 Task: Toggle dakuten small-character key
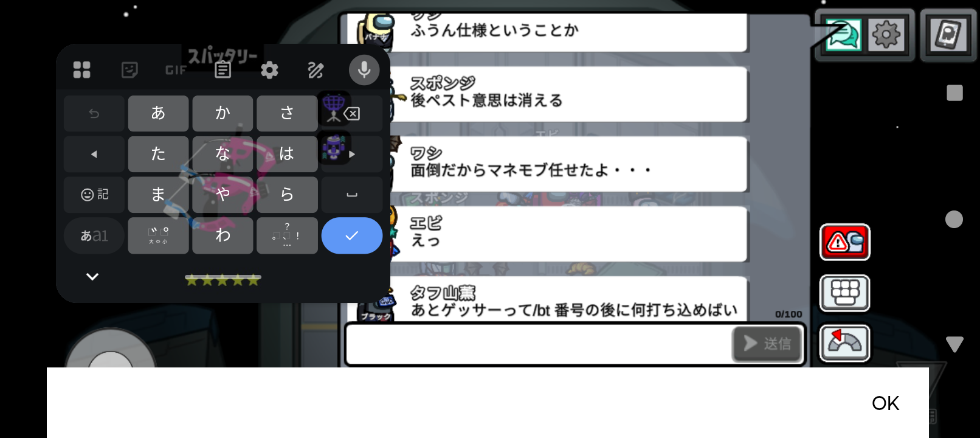[158, 235]
